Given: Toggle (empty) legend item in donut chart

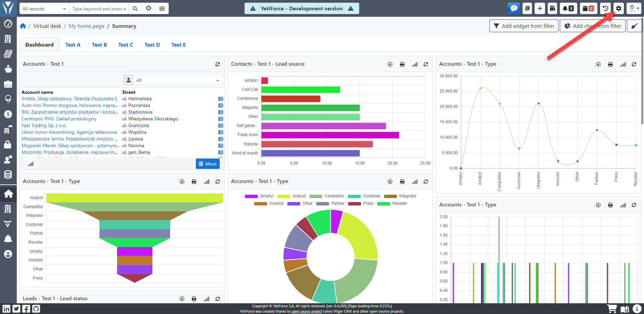Looking at the screenshot, I should [259, 196].
